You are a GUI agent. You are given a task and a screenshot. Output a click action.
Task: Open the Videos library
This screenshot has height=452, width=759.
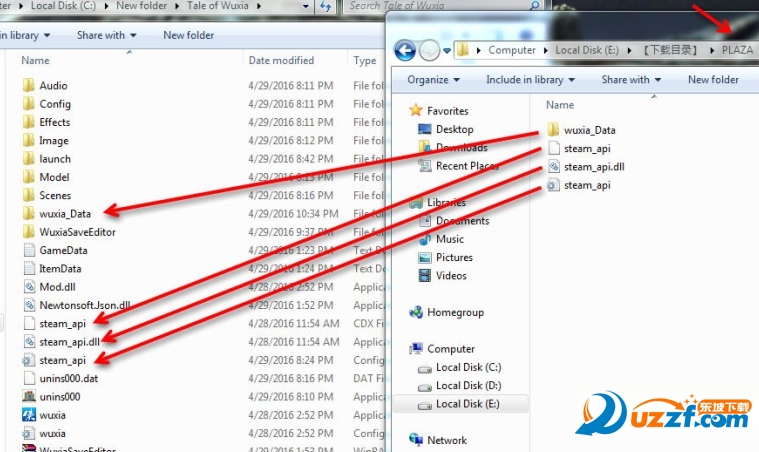coord(451,276)
